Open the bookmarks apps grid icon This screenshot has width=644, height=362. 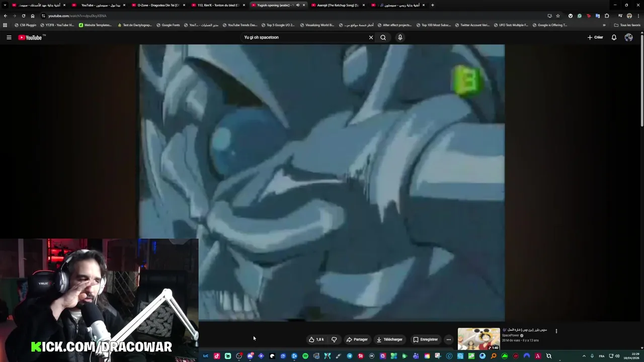click(5, 25)
